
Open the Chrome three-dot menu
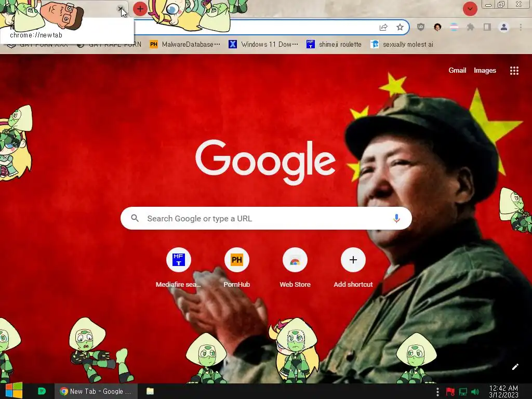(x=521, y=27)
